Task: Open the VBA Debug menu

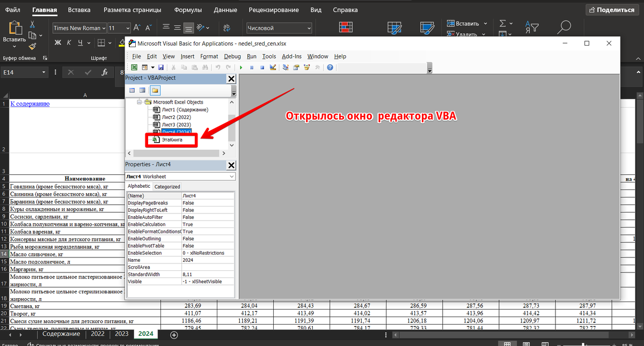Action: pos(232,56)
